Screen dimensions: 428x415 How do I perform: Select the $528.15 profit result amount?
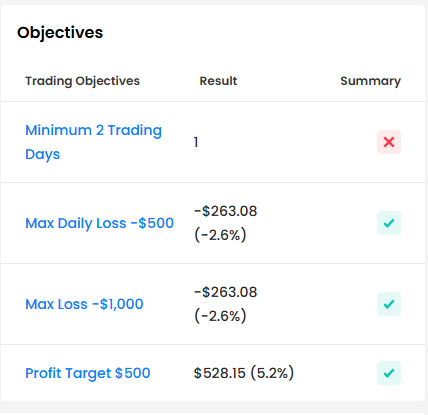pos(220,373)
